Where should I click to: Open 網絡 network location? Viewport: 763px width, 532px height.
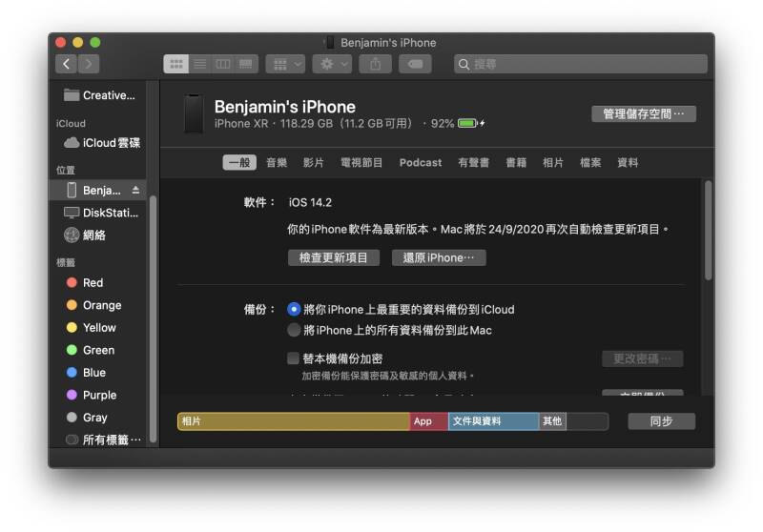pyautogui.click(x=85, y=235)
